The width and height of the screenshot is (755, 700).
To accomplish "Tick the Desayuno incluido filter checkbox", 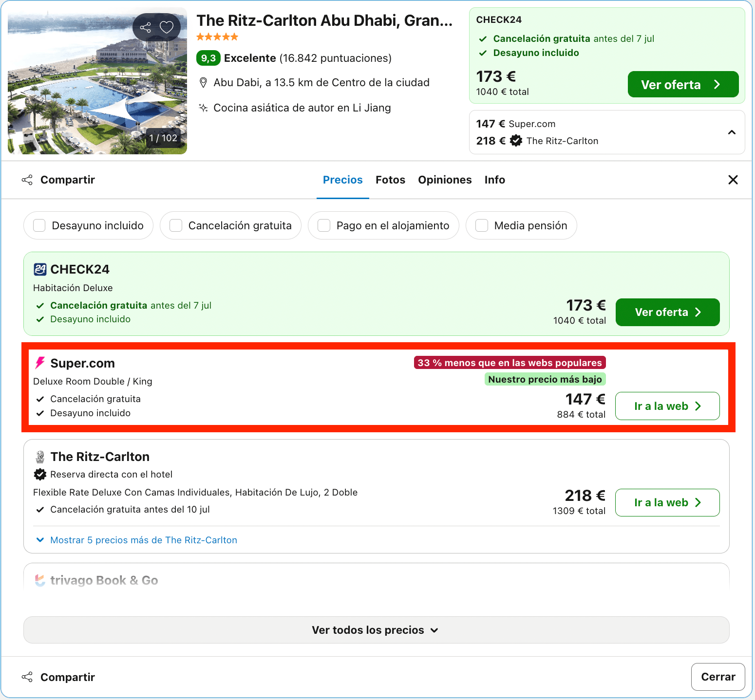I will [39, 225].
